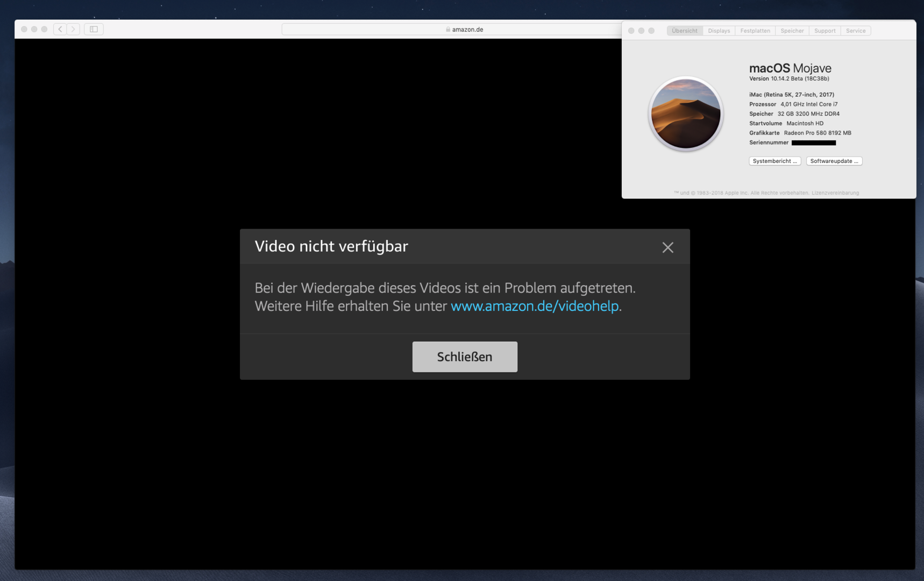Click the lock icon beside amazon.de

tap(448, 30)
